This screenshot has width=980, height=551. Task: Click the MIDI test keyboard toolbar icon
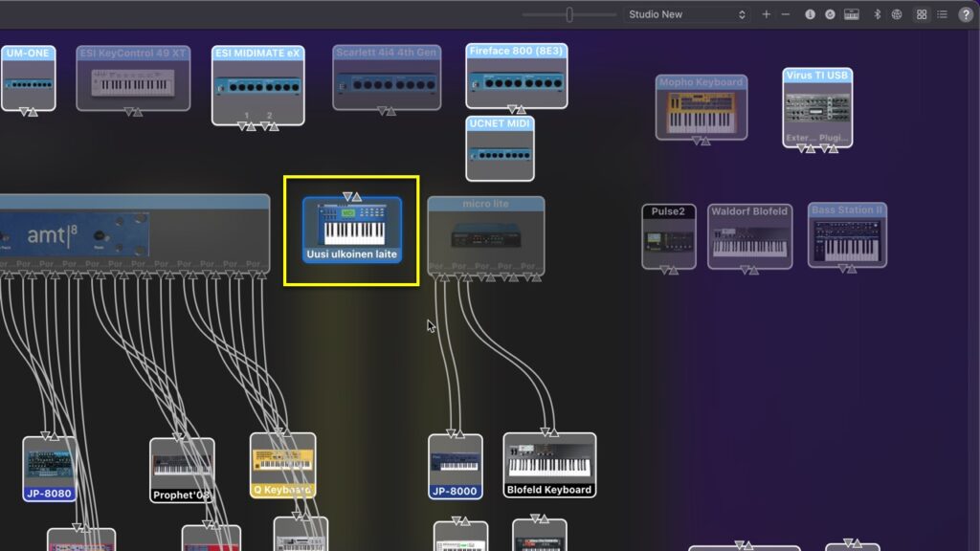[x=852, y=14]
